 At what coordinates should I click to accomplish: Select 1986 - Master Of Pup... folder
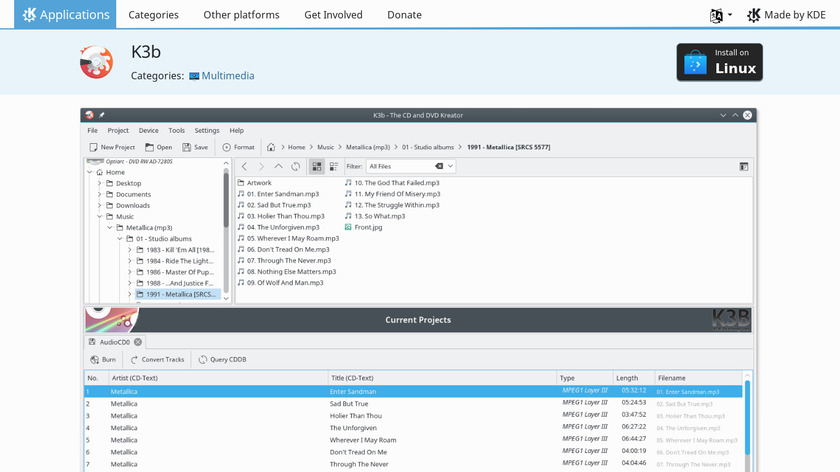175,272
